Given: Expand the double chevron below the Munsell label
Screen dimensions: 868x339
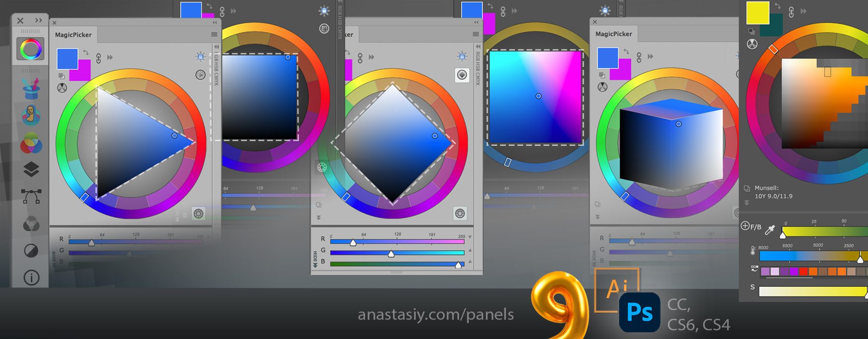Looking at the screenshot, I should point(746,203).
